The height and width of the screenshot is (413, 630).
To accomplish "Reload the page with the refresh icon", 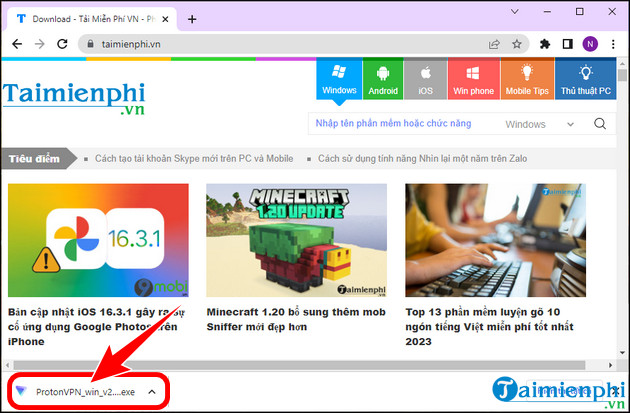I will click(x=62, y=44).
